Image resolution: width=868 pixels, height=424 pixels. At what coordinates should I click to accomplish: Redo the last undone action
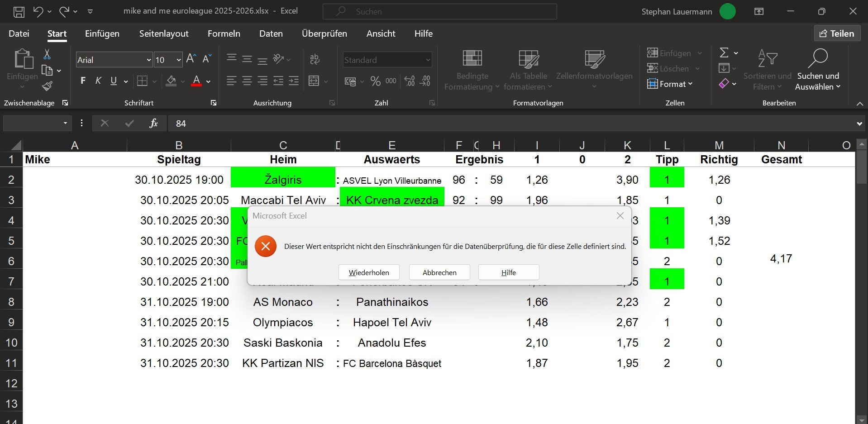tap(64, 12)
